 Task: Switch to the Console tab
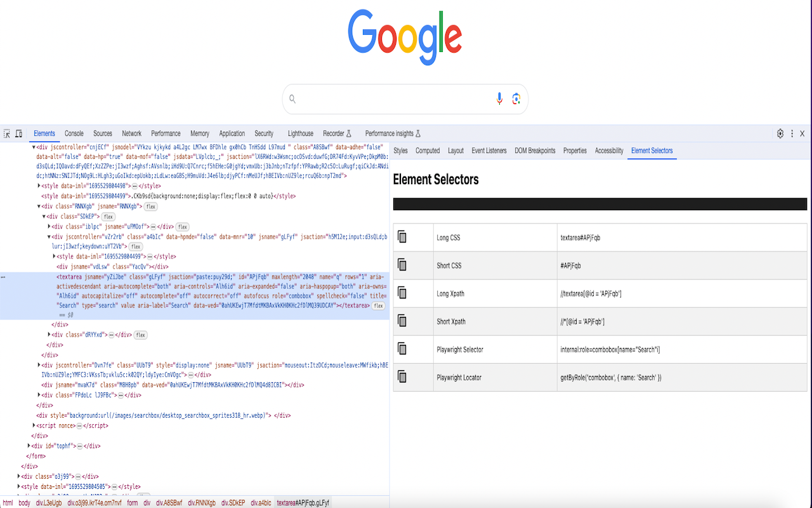(74, 133)
